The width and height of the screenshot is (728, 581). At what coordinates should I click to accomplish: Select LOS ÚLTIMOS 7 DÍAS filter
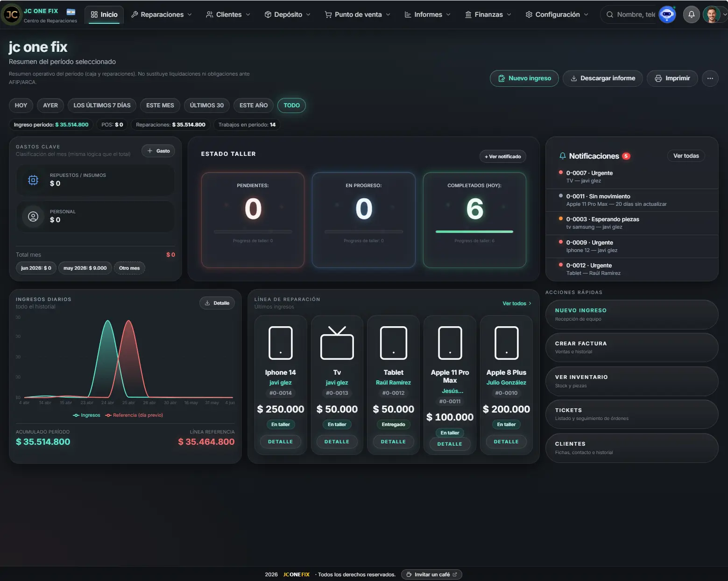[x=102, y=105]
